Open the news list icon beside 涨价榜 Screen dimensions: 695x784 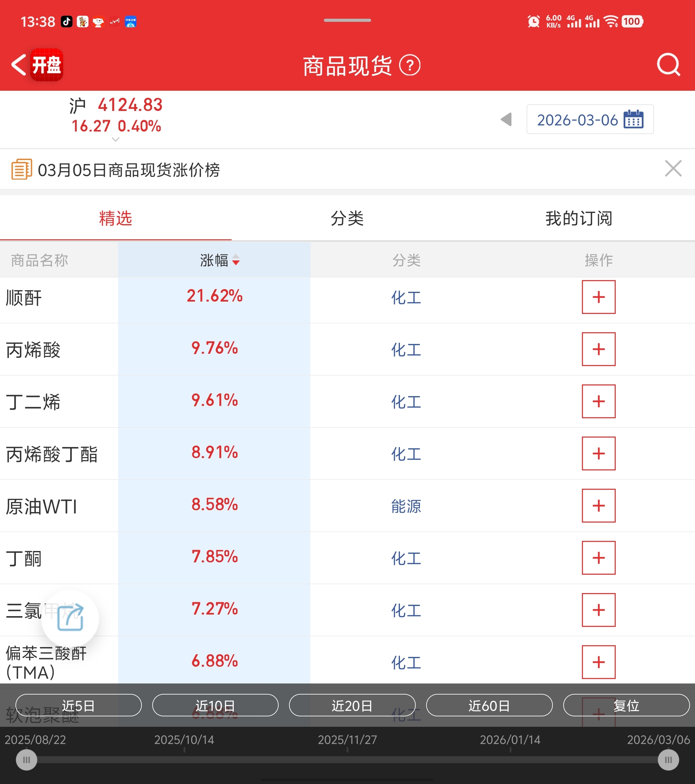click(21, 169)
